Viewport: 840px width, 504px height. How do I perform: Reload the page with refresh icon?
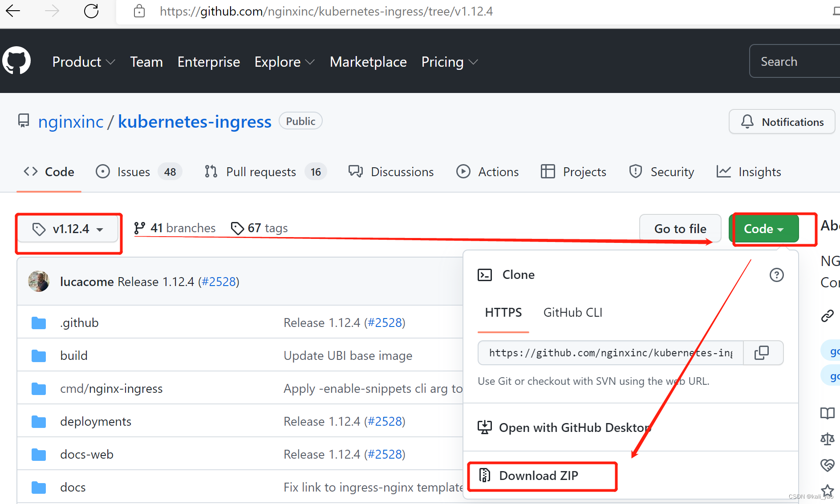click(x=91, y=11)
